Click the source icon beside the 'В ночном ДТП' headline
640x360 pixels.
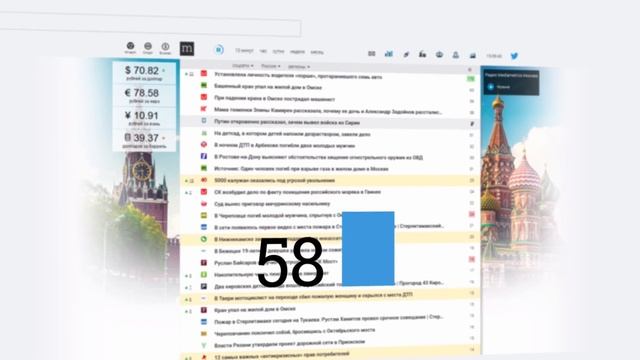pyautogui.click(x=204, y=144)
